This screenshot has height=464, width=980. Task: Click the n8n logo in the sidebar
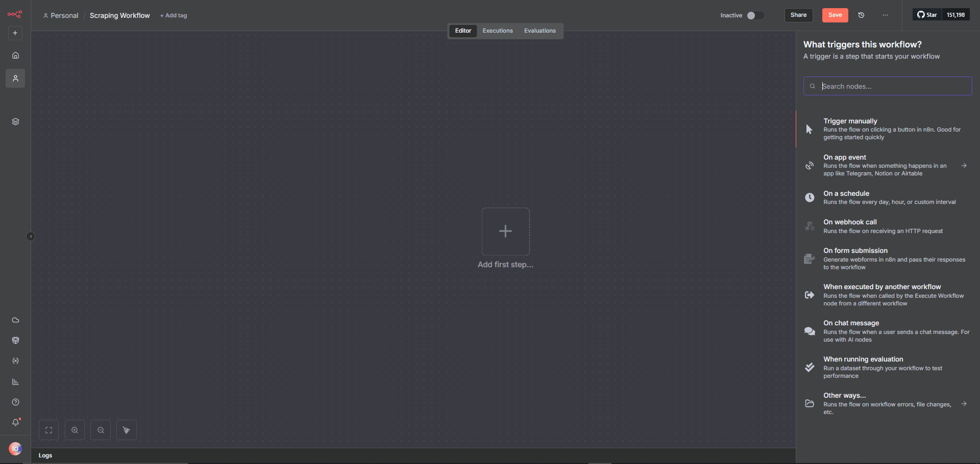[x=15, y=14]
